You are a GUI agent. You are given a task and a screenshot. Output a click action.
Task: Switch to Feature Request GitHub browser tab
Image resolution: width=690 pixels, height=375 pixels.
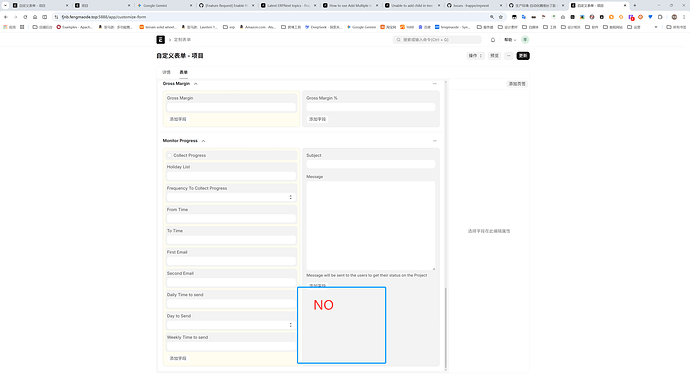point(226,5)
